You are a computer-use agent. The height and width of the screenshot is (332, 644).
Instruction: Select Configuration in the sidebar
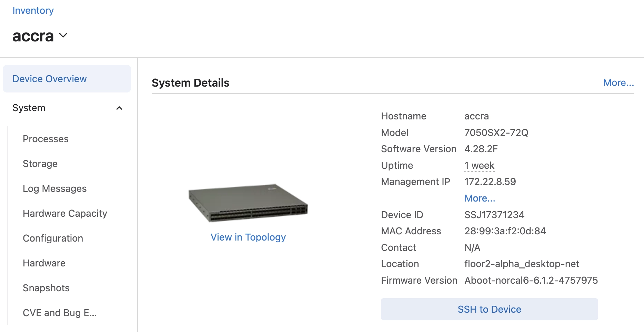click(x=53, y=238)
